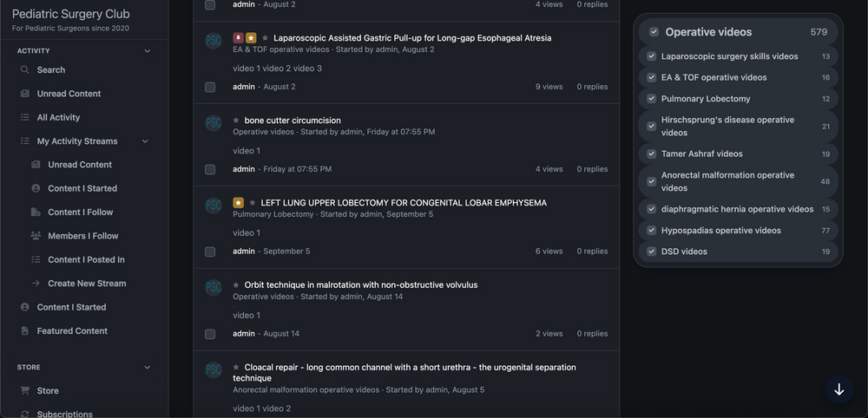
Task: Click the star beside bone cutter circumcision
Action: (236, 120)
